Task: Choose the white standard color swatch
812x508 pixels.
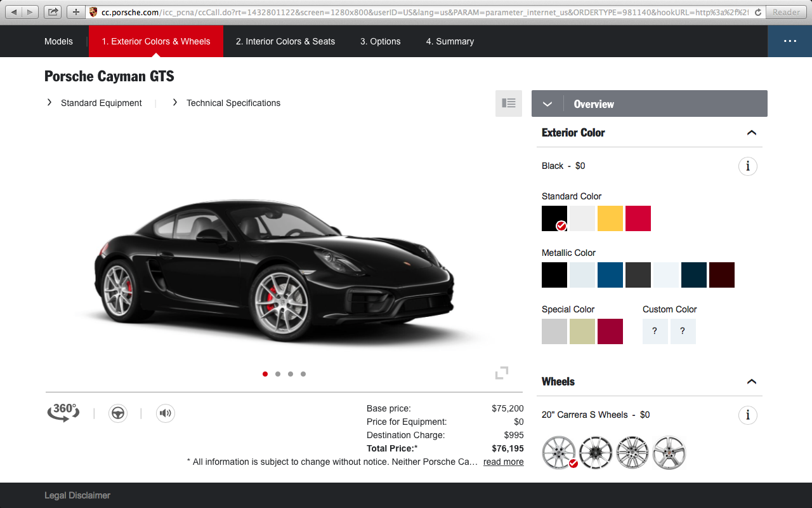Action: (x=582, y=218)
